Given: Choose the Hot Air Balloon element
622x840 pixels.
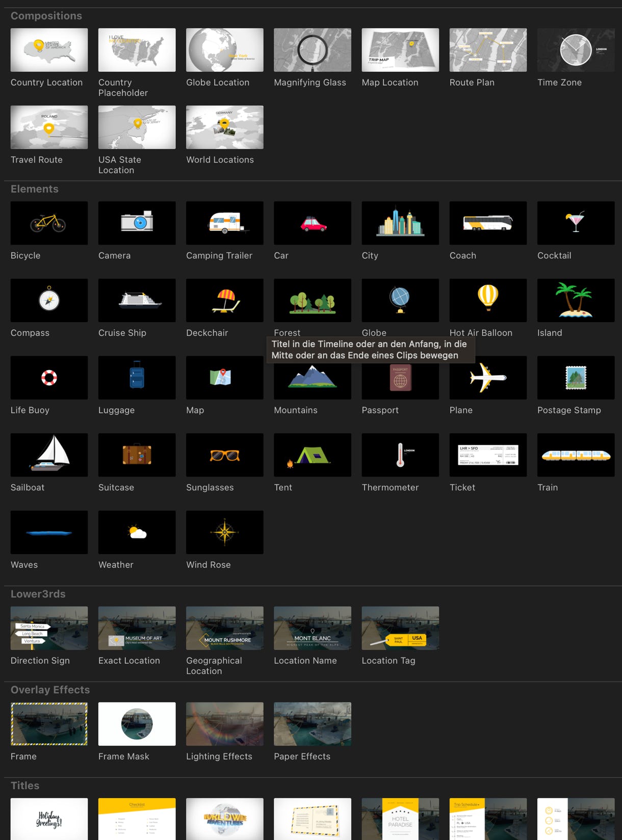Looking at the screenshot, I should (x=488, y=300).
